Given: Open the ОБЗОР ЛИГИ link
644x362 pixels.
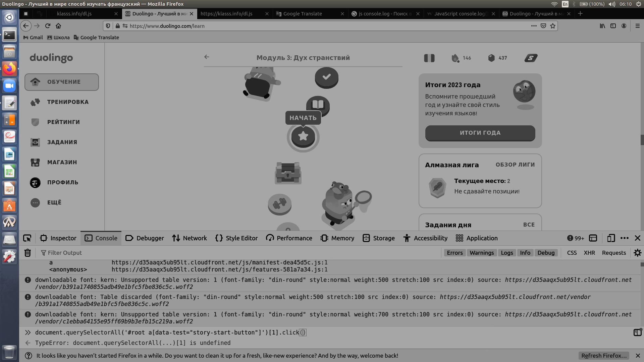Looking at the screenshot, I should pyautogui.click(x=515, y=165).
